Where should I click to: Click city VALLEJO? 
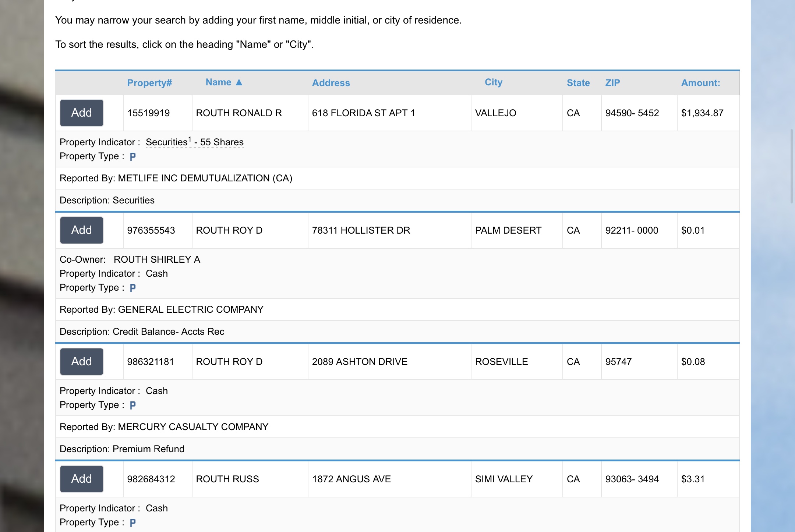click(x=495, y=113)
